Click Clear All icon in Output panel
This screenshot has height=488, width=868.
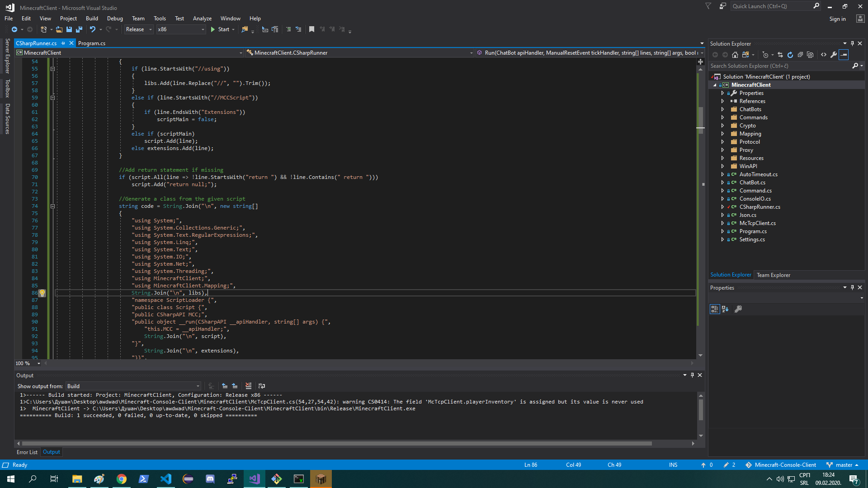pos(248,386)
